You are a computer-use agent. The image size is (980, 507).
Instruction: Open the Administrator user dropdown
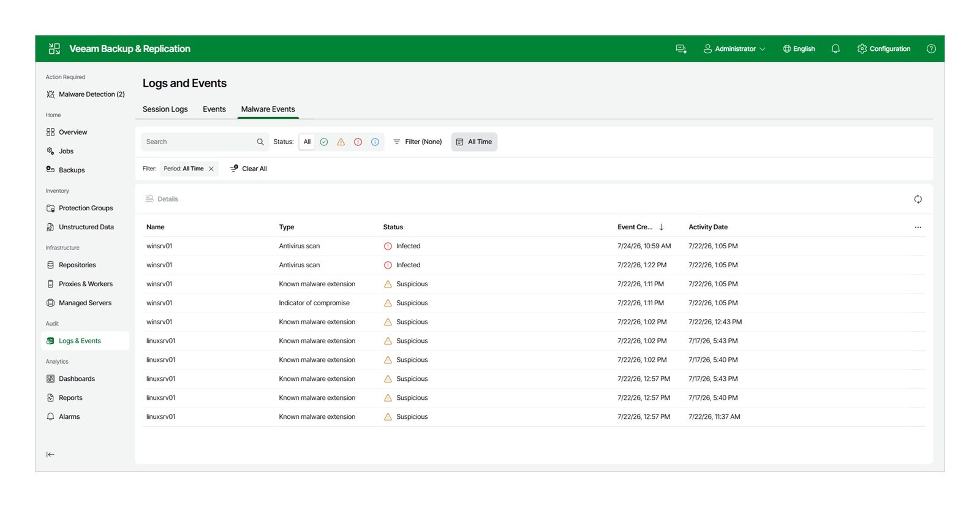[734, 49]
